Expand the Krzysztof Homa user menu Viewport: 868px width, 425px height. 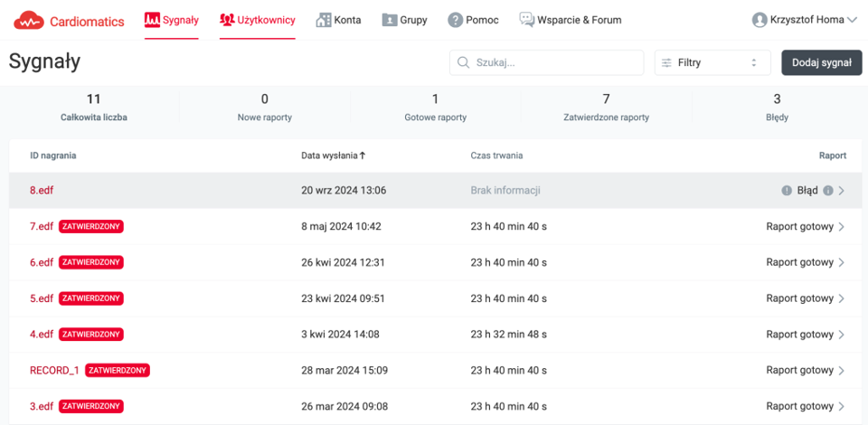click(851, 20)
